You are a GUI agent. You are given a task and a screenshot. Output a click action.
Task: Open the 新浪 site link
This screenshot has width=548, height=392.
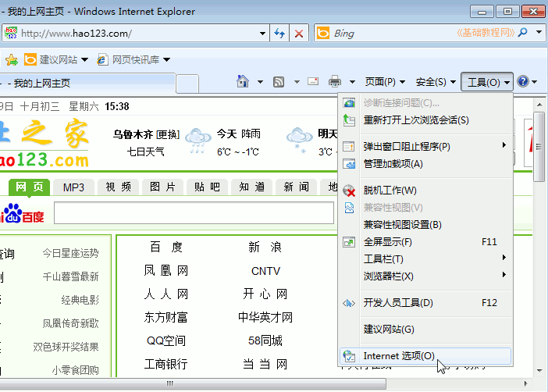pyautogui.click(x=265, y=248)
